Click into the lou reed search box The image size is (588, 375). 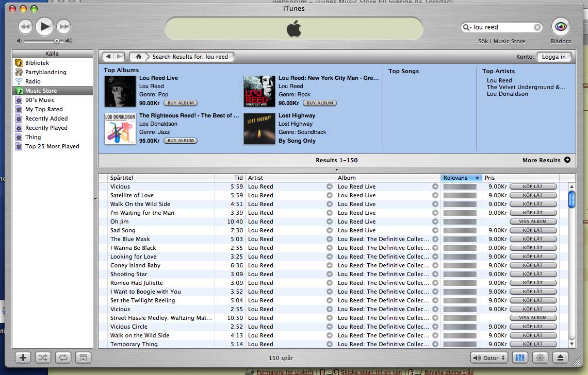click(x=502, y=27)
